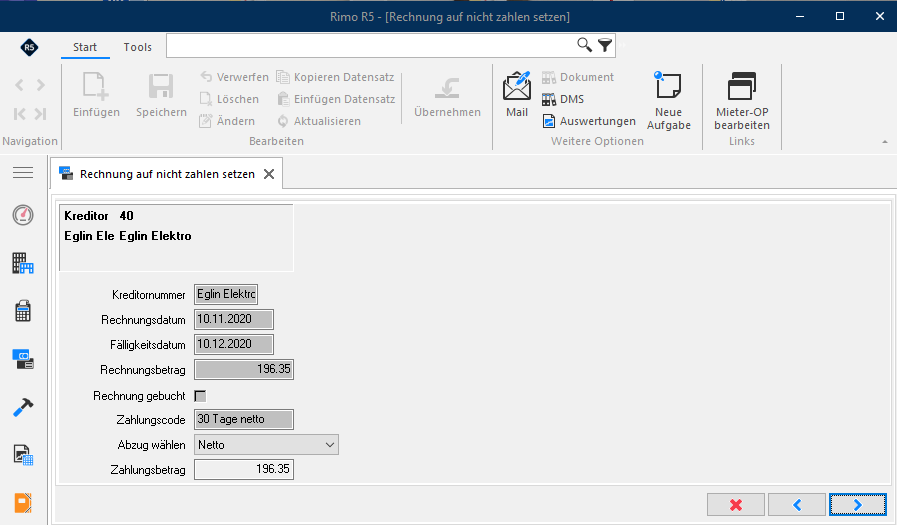
Task: Open the orange document sidebar icon
Action: click(x=23, y=503)
